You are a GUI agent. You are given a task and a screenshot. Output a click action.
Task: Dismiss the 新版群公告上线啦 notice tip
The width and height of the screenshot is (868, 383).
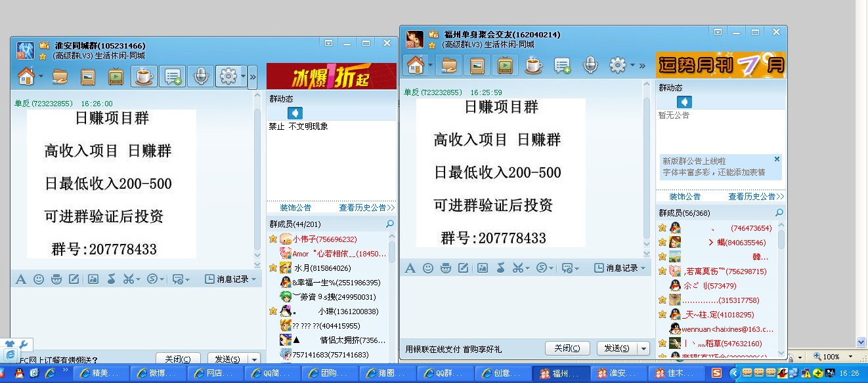pyautogui.click(x=777, y=159)
